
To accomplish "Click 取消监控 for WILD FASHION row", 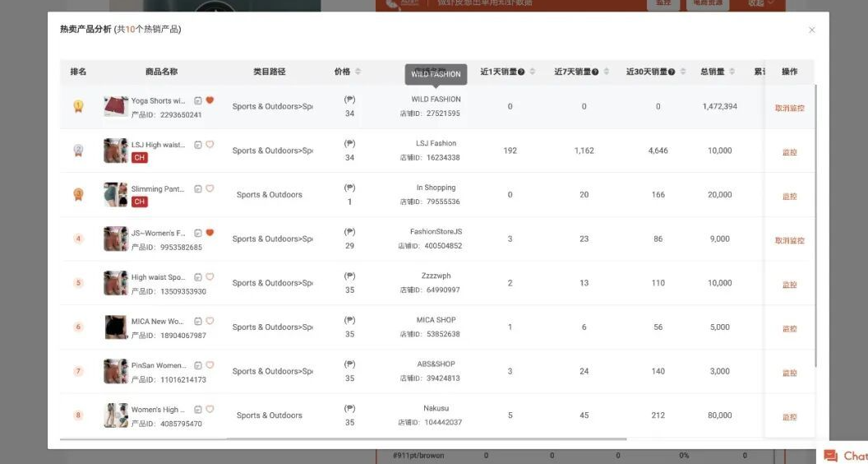I will coord(789,108).
